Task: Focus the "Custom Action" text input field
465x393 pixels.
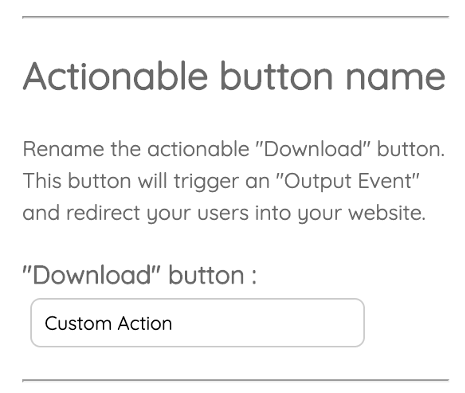Action: (x=197, y=323)
